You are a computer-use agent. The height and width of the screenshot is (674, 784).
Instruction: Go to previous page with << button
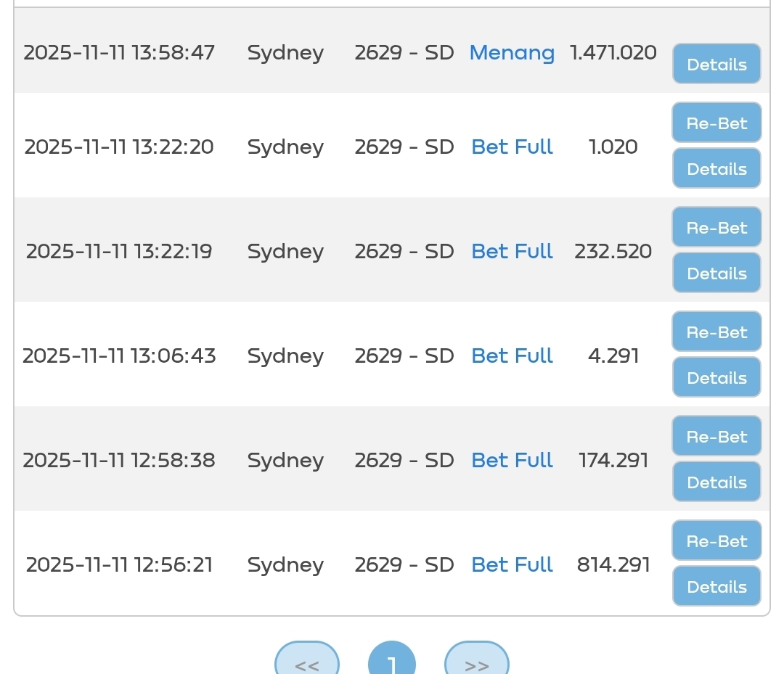(307, 663)
